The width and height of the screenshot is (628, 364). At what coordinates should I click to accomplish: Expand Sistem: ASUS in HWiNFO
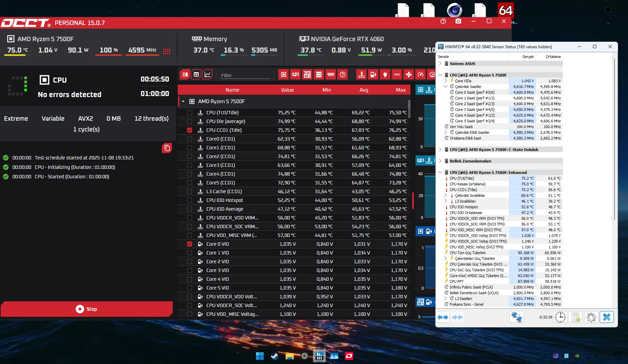[x=440, y=63]
